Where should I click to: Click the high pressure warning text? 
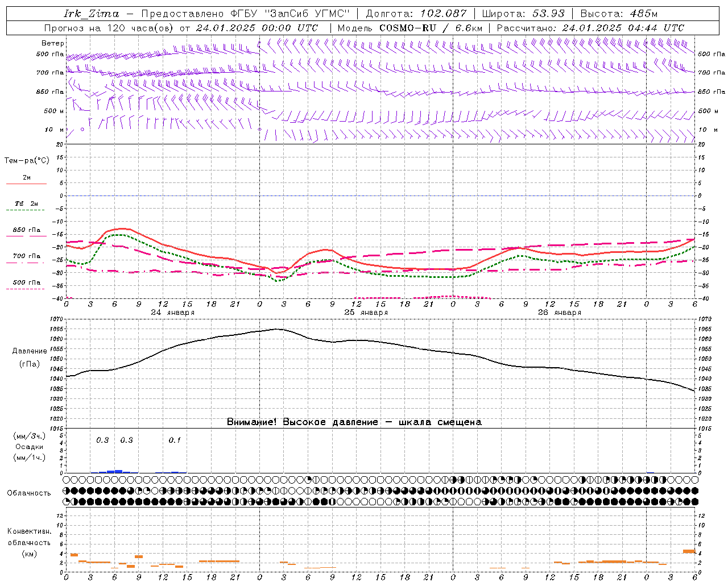[x=354, y=422]
